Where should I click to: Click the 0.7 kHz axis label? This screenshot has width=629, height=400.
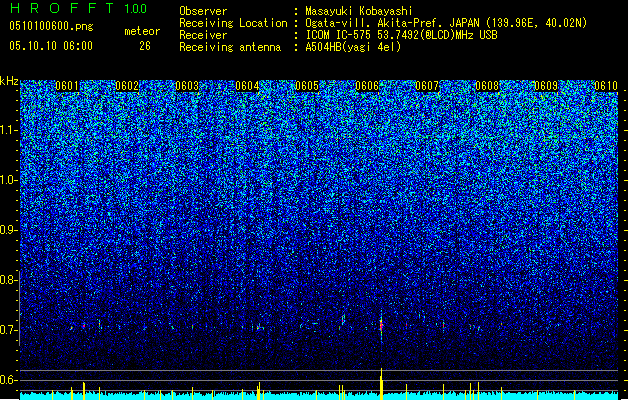(x=8, y=330)
